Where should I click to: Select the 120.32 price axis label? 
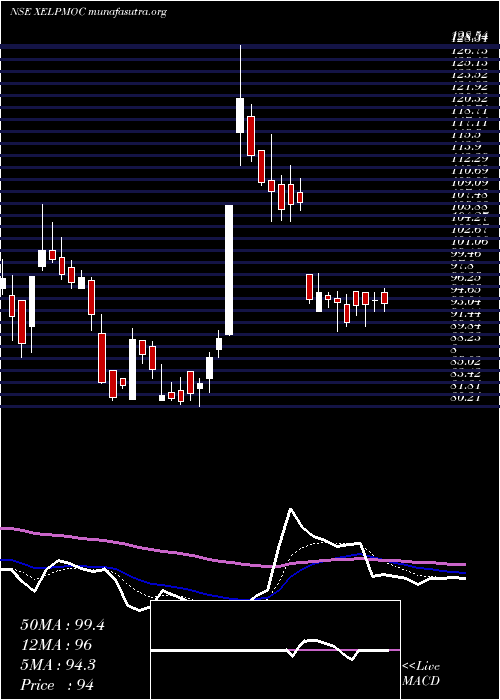(469, 99)
